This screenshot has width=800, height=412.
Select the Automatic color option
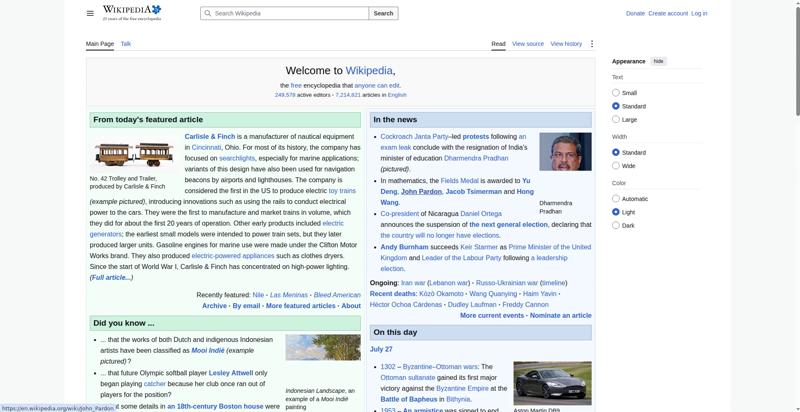616,199
